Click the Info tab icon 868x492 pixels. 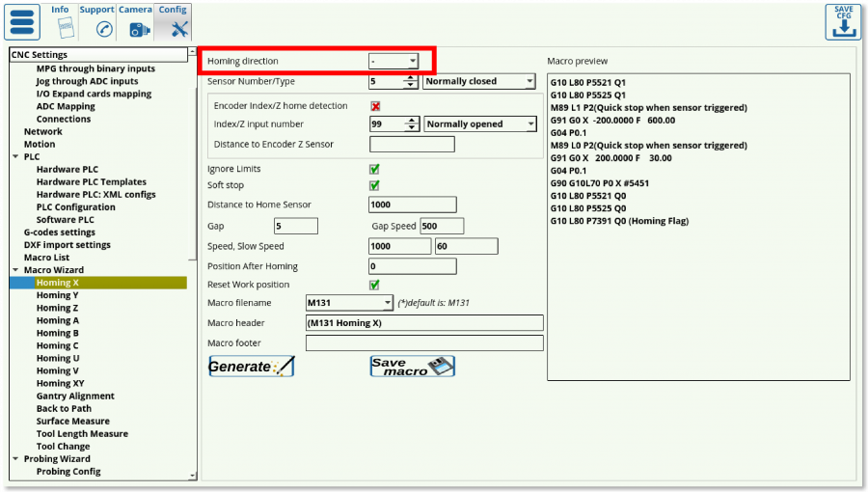[x=60, y=28]
